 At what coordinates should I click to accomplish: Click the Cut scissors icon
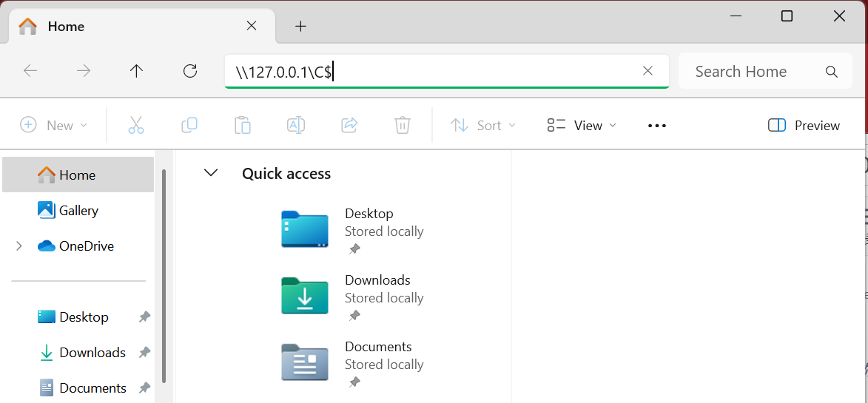(135, 126)
